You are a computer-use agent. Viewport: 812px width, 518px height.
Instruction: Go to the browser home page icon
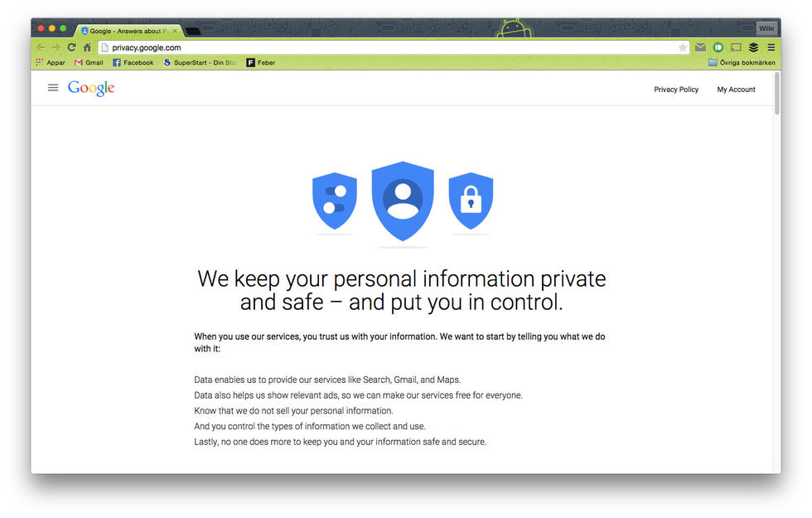click(x=87, y=47)
